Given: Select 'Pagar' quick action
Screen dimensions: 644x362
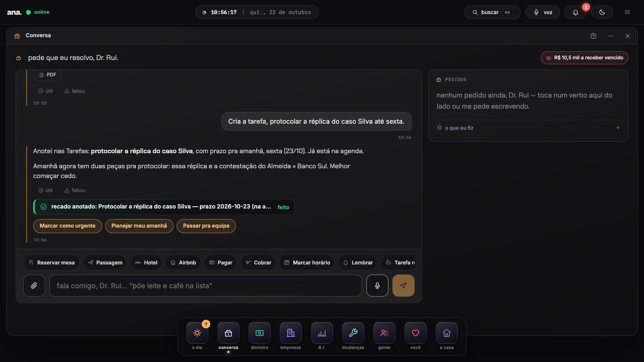Looking at the screenshot, I should (220, 262).
